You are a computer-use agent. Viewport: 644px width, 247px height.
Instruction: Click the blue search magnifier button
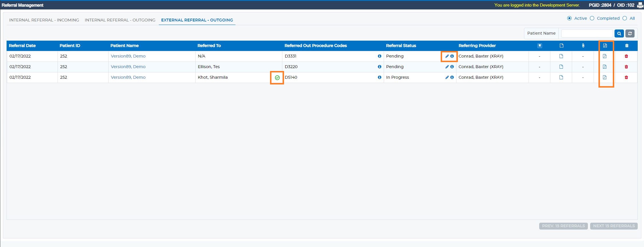coord(619,33)
